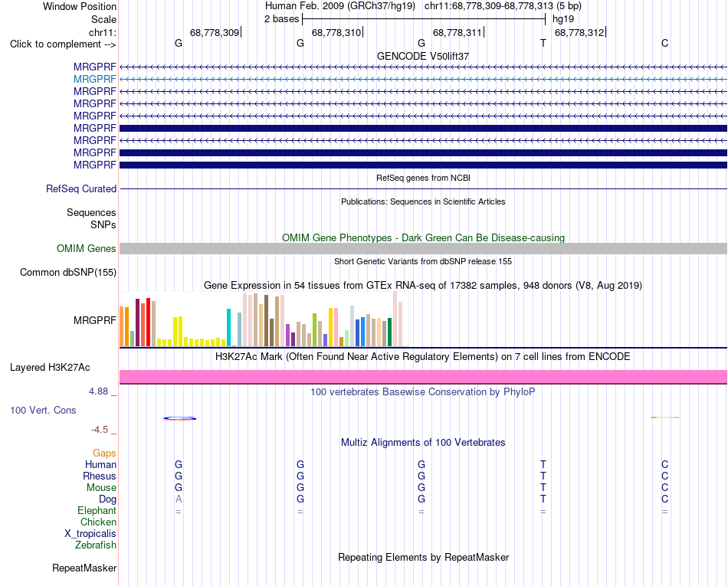Open 'Repeating Elements by RepeatMasker' title

coord(424,557)
